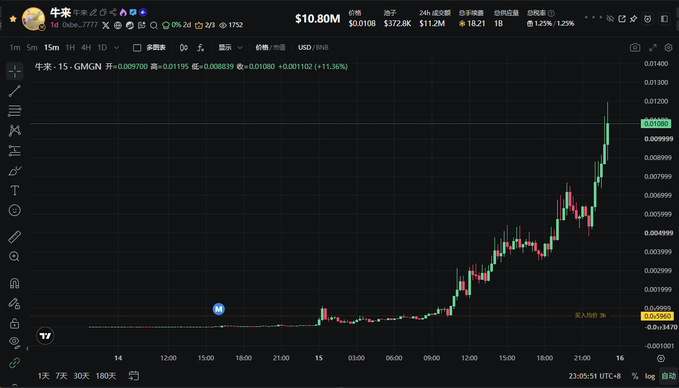
Task: Select the text T tool
Action: (15, 190)
